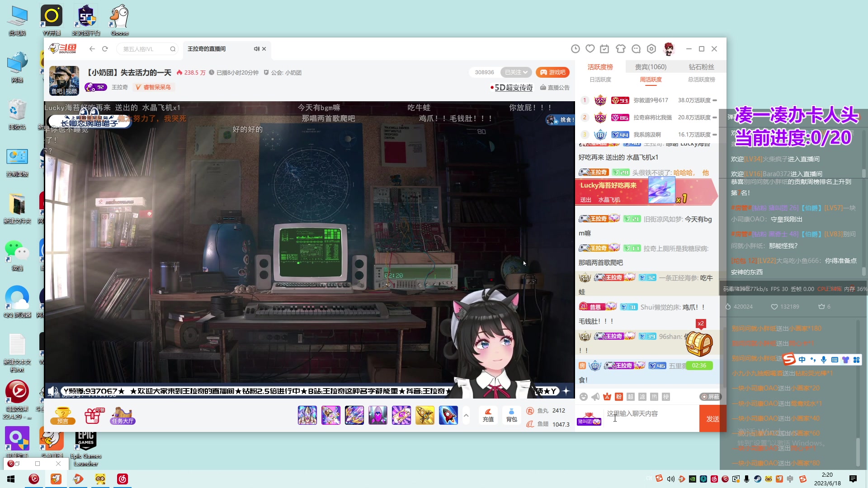Open Windows notification center
This screenshot has width=868, height=488.
coord(853,479)
